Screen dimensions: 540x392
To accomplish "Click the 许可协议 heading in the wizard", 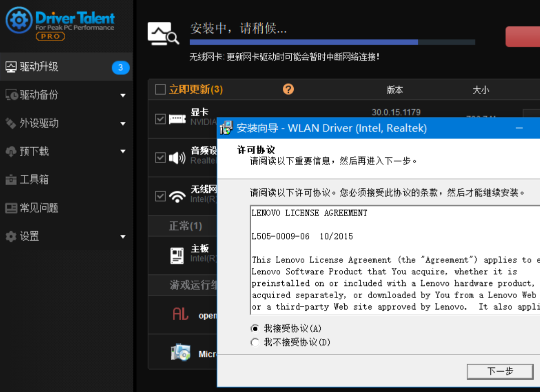I will 256,149.
